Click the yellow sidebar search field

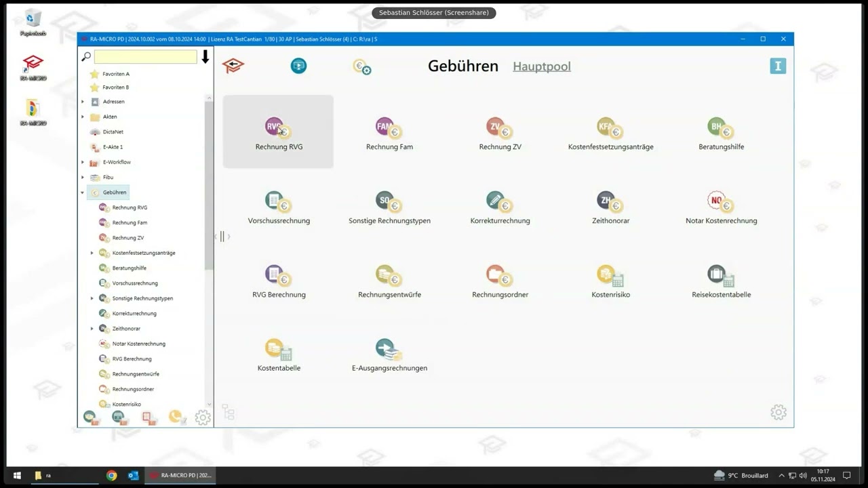(x=145, y=57)
